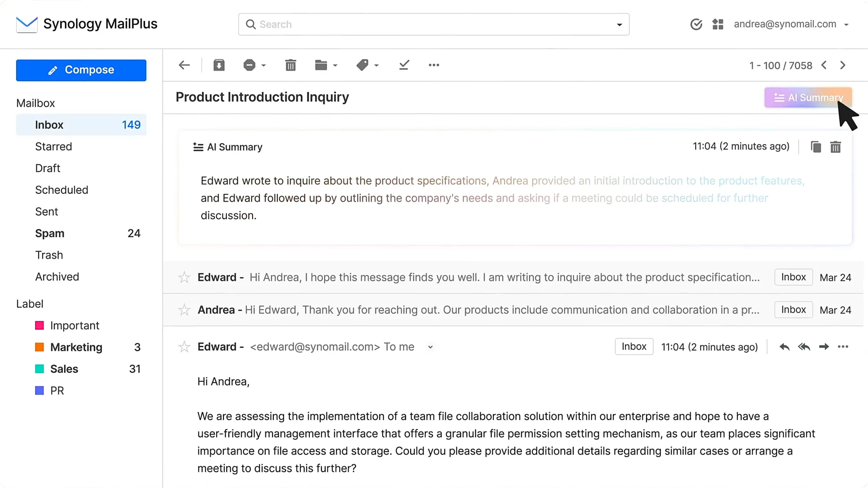Expand the move-to-folder dropdown arrow
This screenshot has width=868, height=488.
click(335, 66)
